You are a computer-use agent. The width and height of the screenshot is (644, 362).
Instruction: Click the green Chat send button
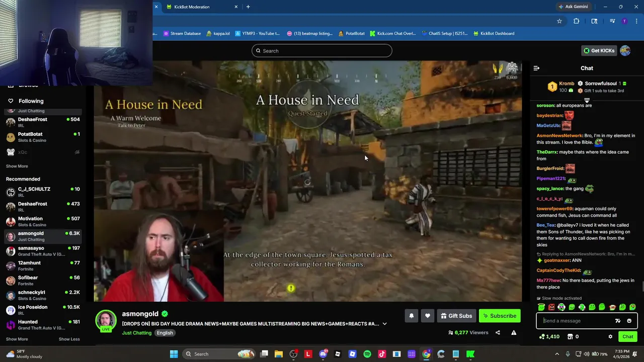pyautogui.click(x=628, y=337)
